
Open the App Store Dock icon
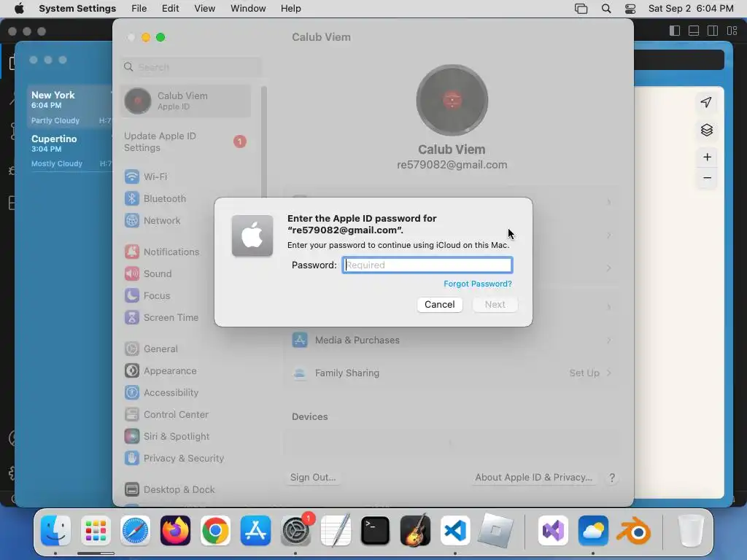255,531
